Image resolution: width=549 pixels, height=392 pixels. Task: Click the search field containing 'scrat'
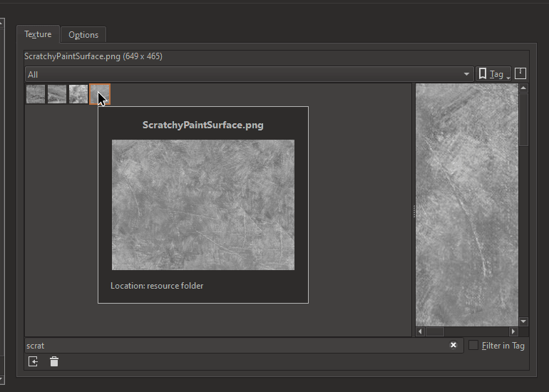[235, 346]
